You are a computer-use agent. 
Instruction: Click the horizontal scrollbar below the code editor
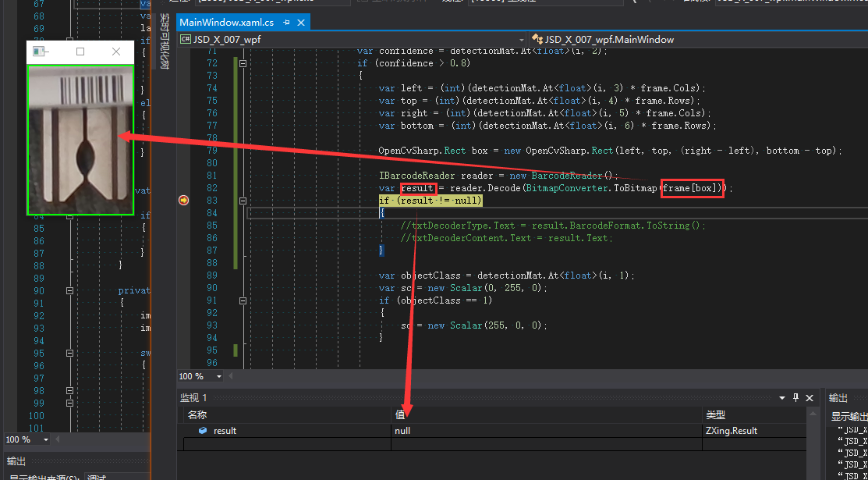coord(507,375)
